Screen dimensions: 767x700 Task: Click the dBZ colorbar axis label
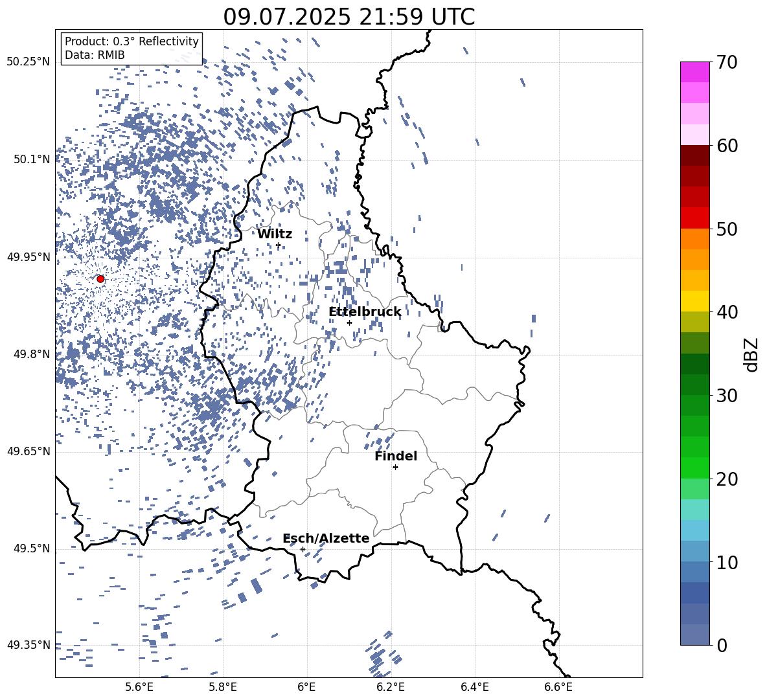751,354
